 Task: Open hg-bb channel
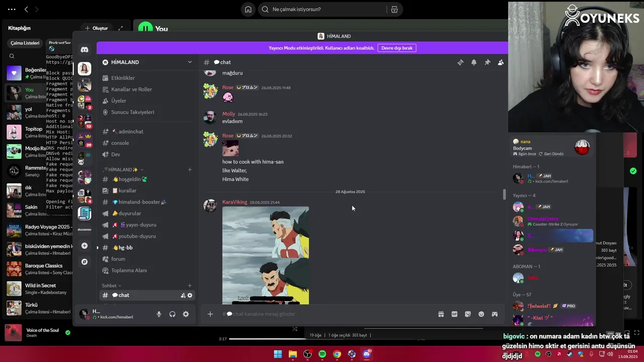(146, 247)
